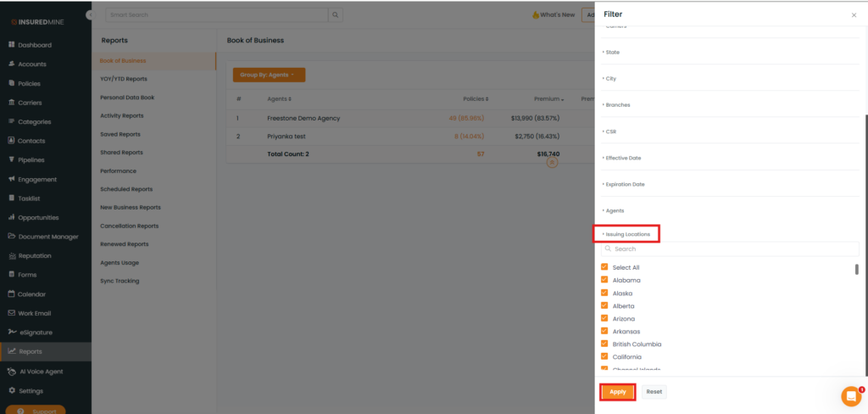Click the orange Apply button
Viewport: 868px width, 414px height.
618,392
